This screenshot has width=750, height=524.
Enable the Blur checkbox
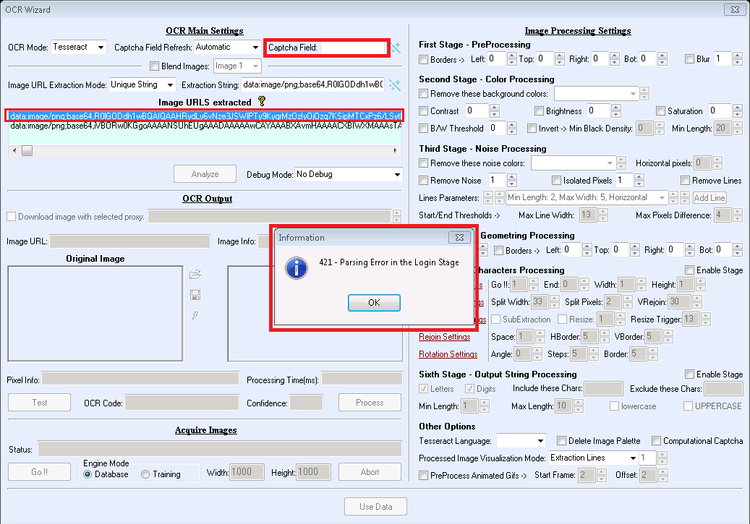[689, 59]
